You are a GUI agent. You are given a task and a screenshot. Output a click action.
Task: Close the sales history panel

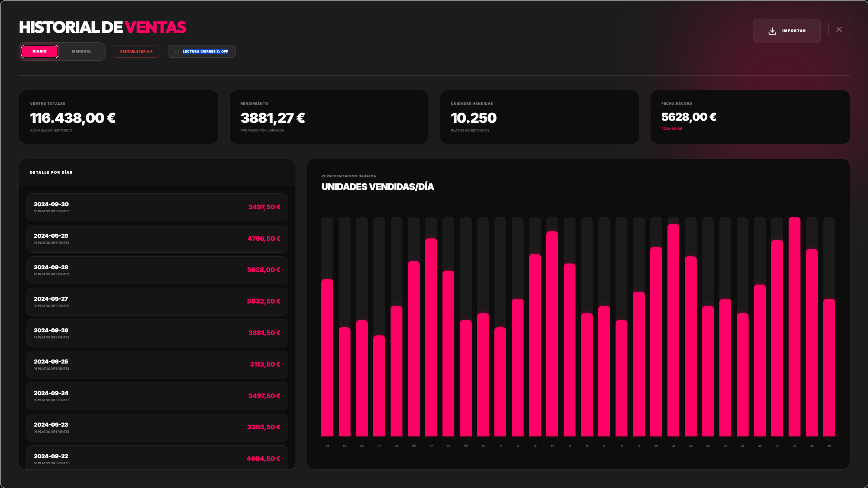point(839,30)
